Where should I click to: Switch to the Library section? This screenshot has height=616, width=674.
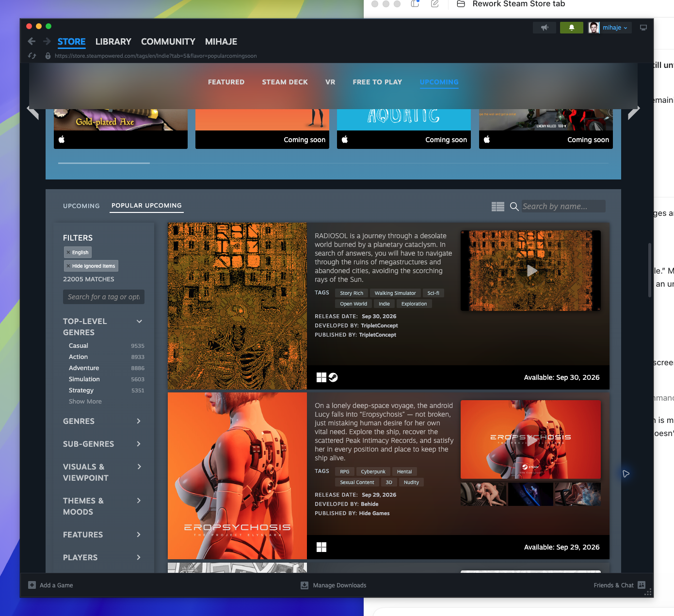(x=113, y=42)
